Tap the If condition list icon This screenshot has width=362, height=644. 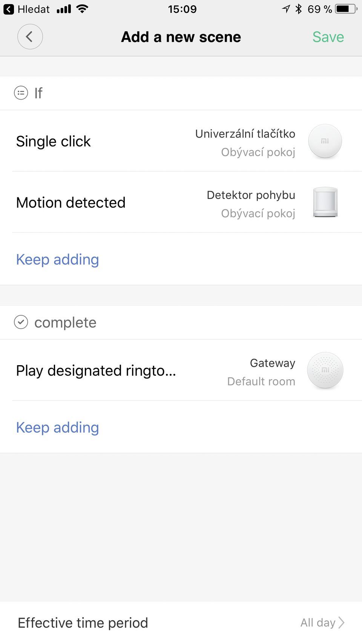click(x=21, y=93)
